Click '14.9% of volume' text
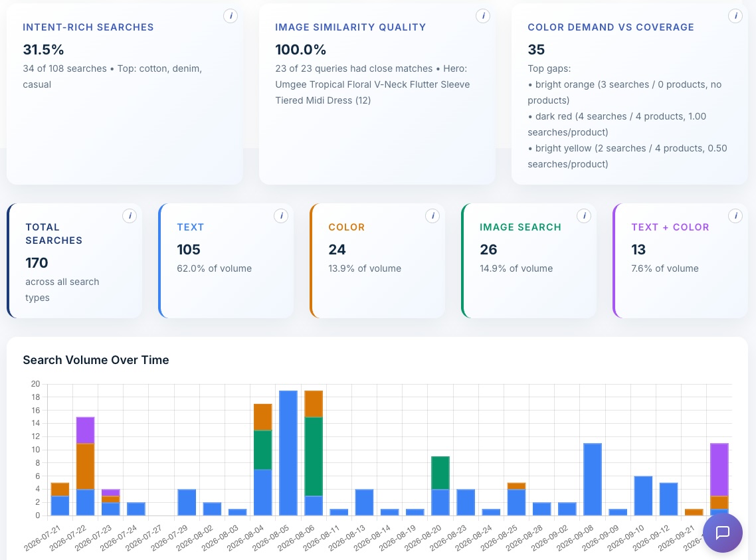The image size is (756, 560). click(x=516, y=268)
